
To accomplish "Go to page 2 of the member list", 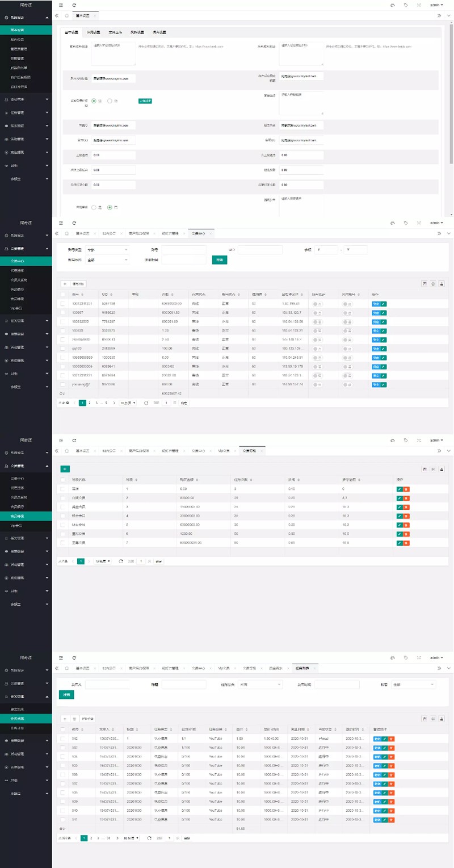I will click(x=90, y=402).
